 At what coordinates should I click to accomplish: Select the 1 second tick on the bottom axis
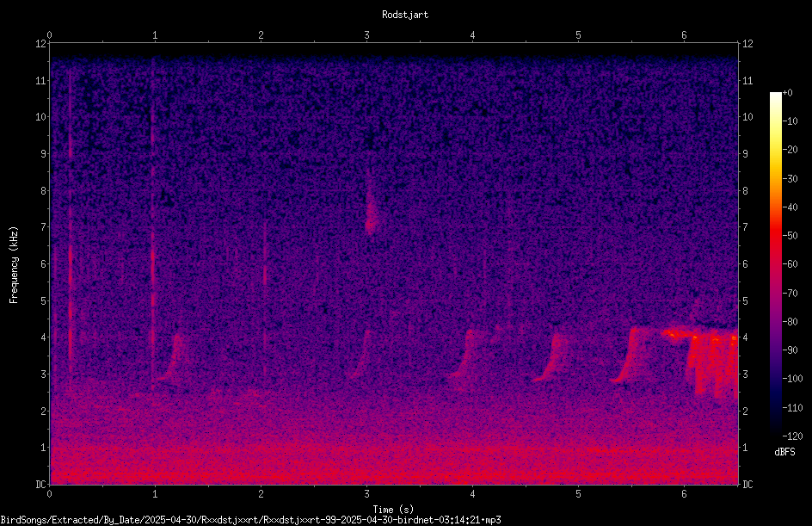(x=155, y=494)
